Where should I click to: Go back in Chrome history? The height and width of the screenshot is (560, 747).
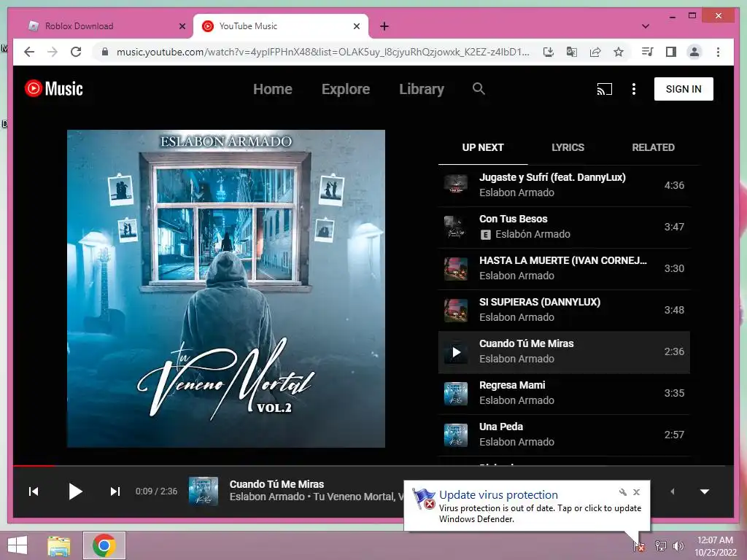tap(29, 52)
